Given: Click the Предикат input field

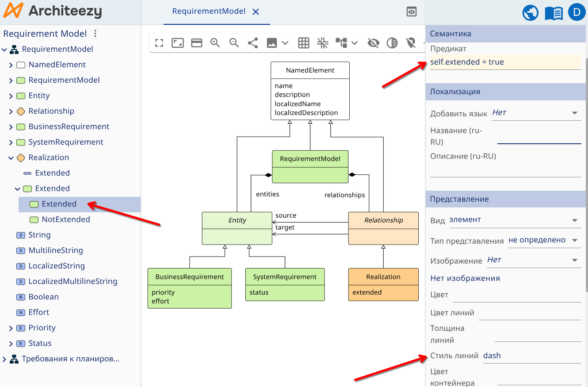Looking at the screenshot, I should coord(505,62).
